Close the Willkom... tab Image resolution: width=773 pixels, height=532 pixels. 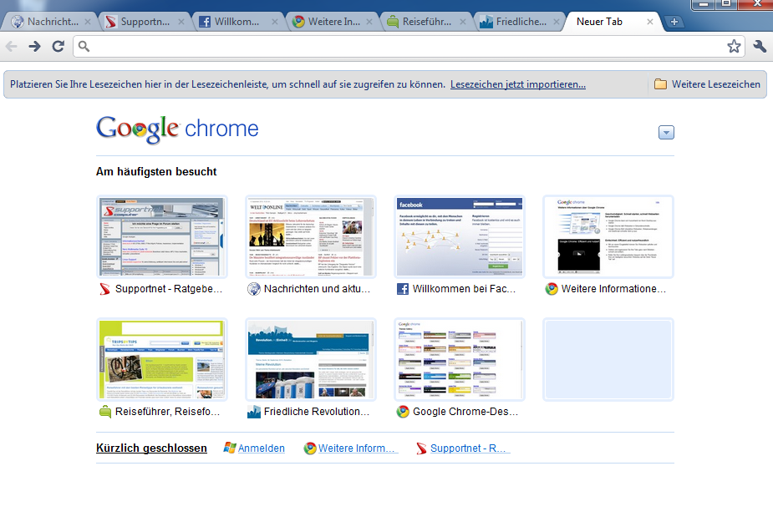275,22
